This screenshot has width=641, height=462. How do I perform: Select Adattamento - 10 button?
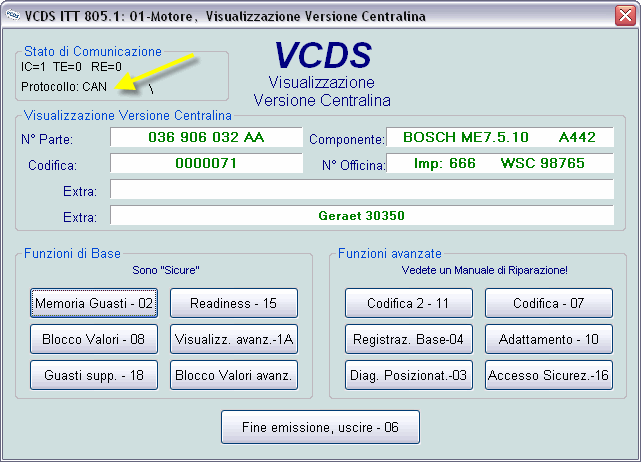549,339
